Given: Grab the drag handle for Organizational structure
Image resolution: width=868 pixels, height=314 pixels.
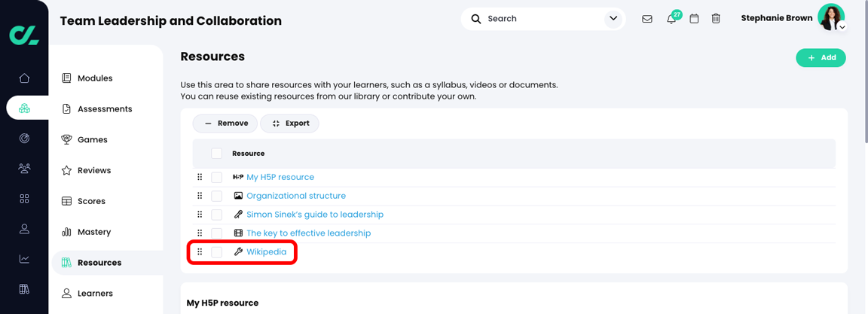Looking at the screenshot, I should point(200,196).
